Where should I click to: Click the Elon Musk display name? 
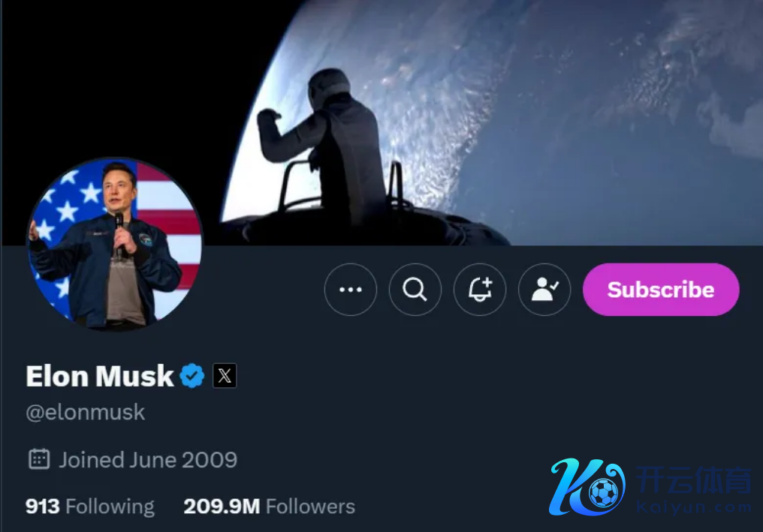[x=100, y=376]
